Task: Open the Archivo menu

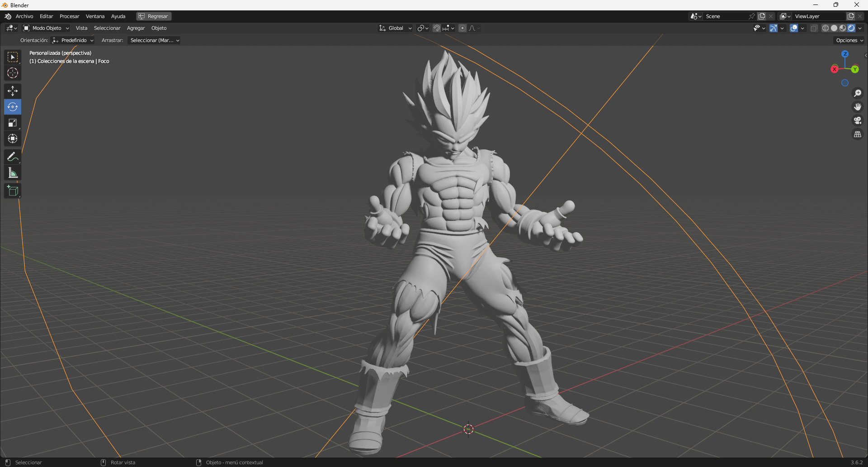Action: point(24,16)
